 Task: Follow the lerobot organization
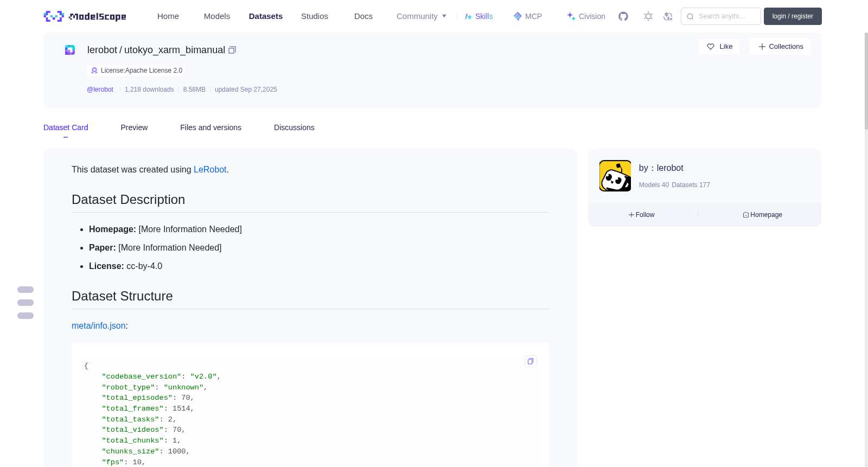[x=641, y=215]
